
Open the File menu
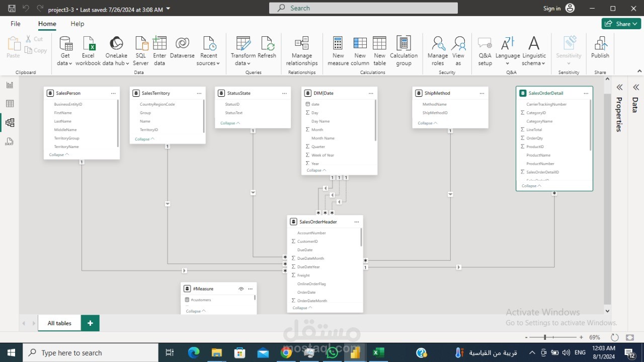pyautogui.click(x=16, y=24)
